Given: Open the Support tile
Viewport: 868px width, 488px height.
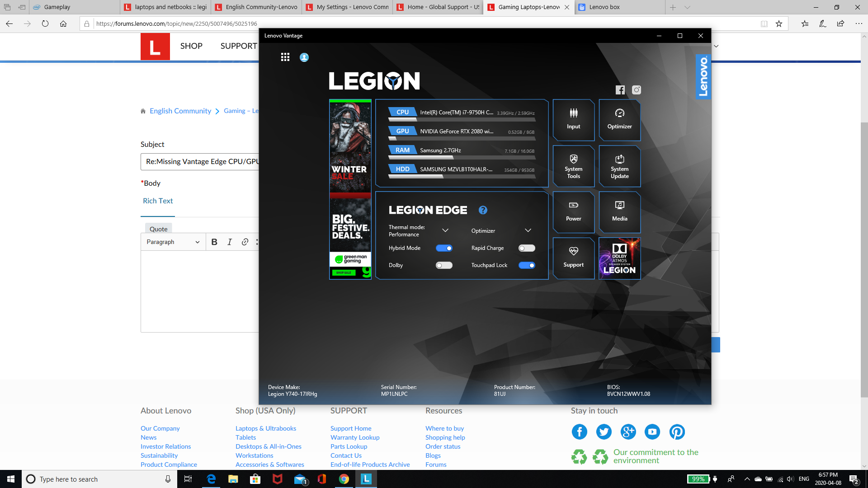Looking at the screenshot, I should pyautogui.click(x=573, y=258).
